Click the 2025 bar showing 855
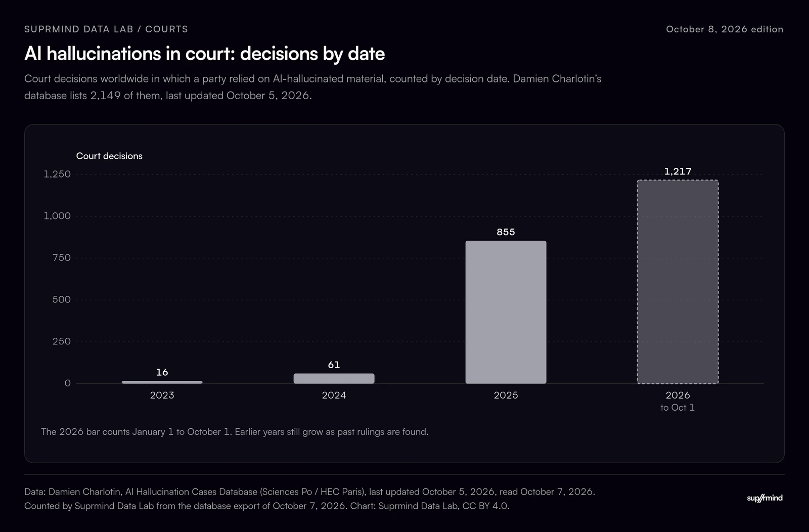 pos(506,312)
